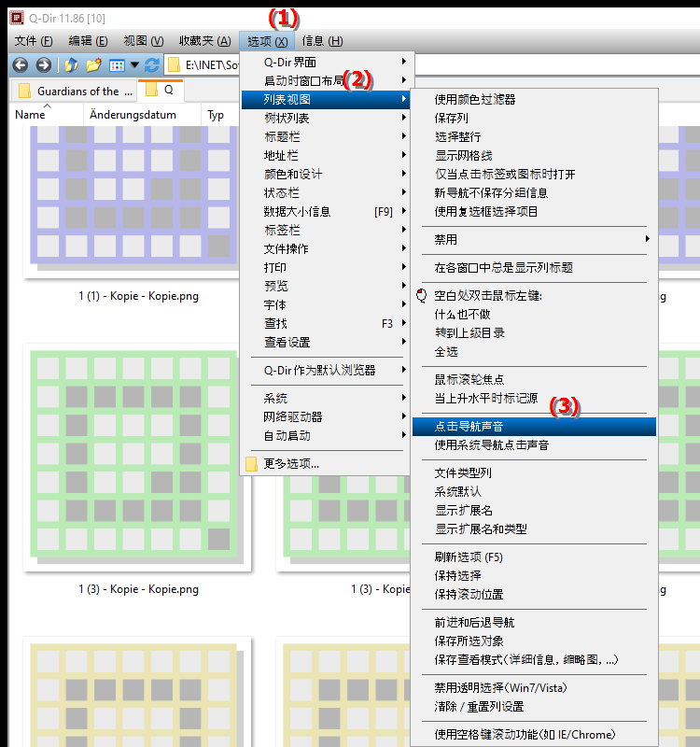Open the 信息 (H) menu
Viewport: 700px width, 747px height.
click(x=322, y=41)
